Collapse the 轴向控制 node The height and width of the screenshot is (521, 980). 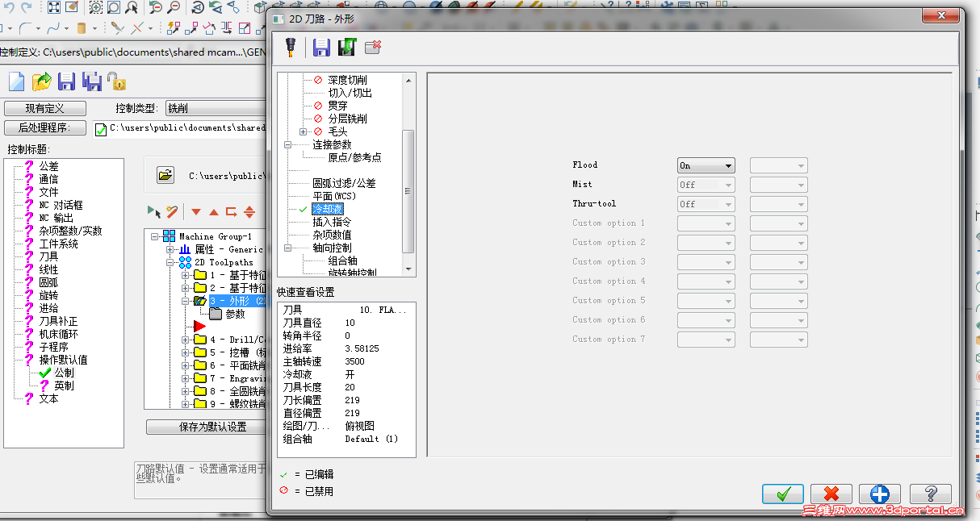tap(288, 248)
